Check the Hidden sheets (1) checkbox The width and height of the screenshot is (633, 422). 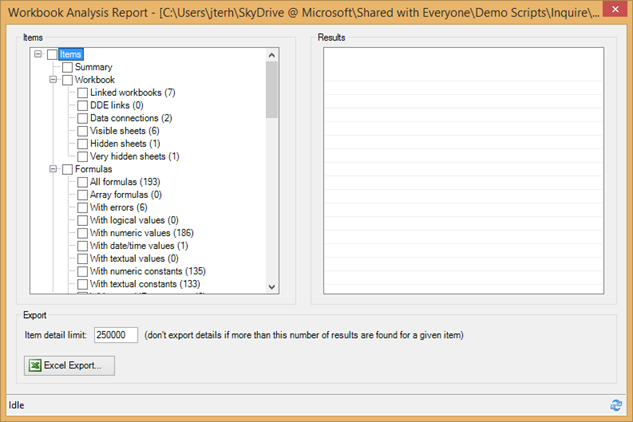pos(82,144)
